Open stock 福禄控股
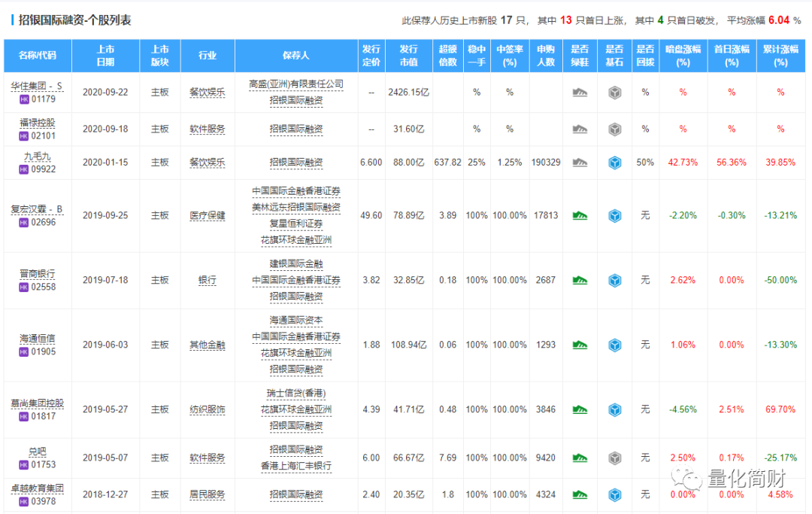The image size is (812, 514). (38, 123)
